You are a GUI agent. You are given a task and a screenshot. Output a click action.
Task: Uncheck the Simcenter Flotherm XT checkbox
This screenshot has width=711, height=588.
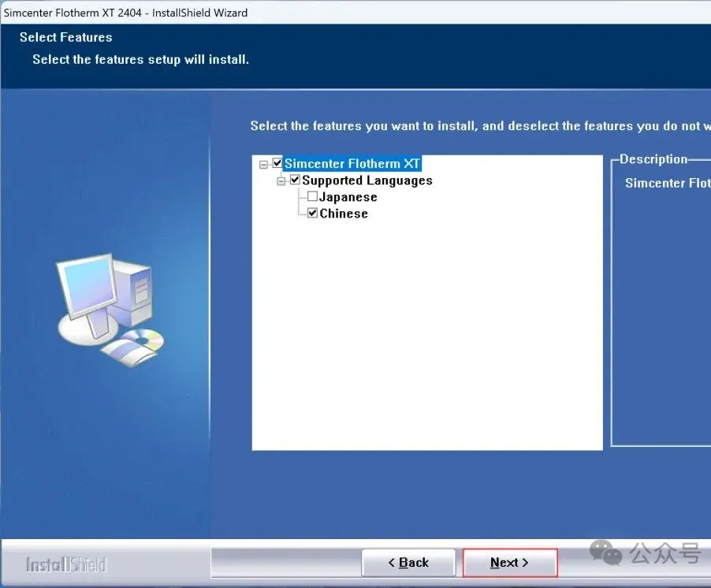277,162
